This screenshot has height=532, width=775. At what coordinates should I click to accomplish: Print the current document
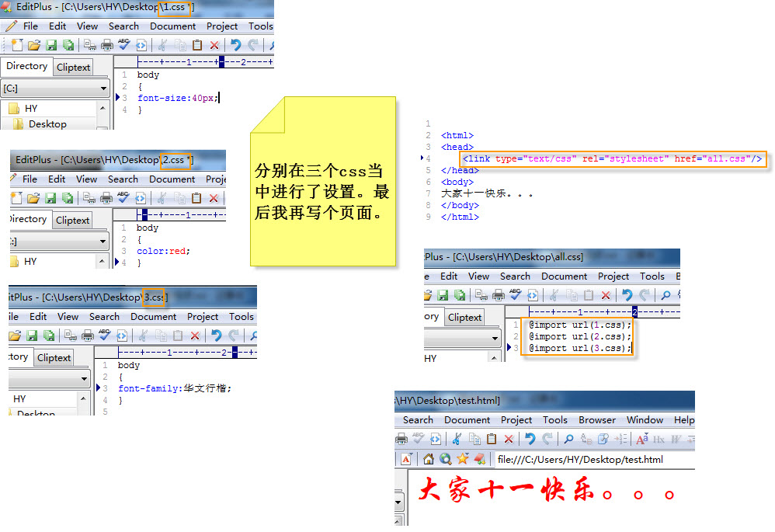click(107, 44)
